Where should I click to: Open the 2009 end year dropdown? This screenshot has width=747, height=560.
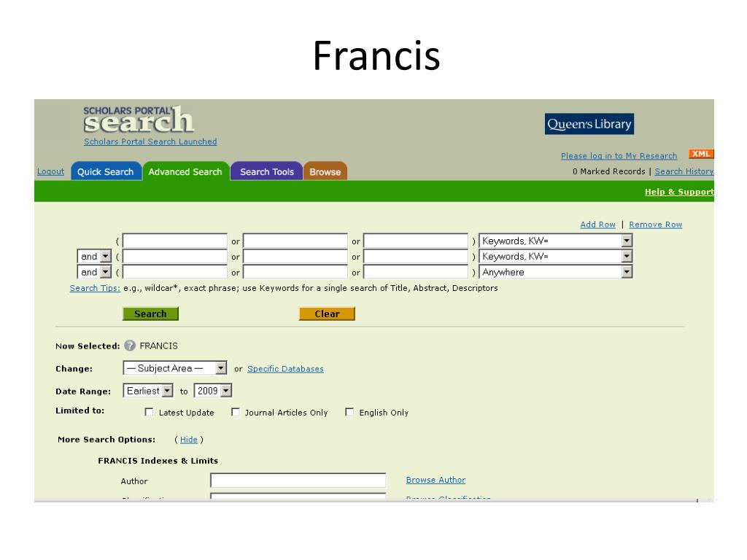213,391
